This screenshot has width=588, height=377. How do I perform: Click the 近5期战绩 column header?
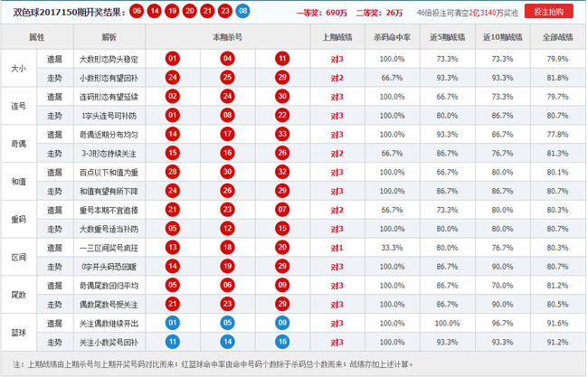point(448,37)
